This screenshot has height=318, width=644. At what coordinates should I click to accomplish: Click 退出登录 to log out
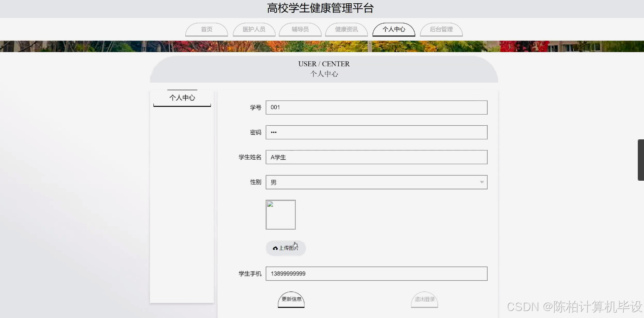[424, 299]
